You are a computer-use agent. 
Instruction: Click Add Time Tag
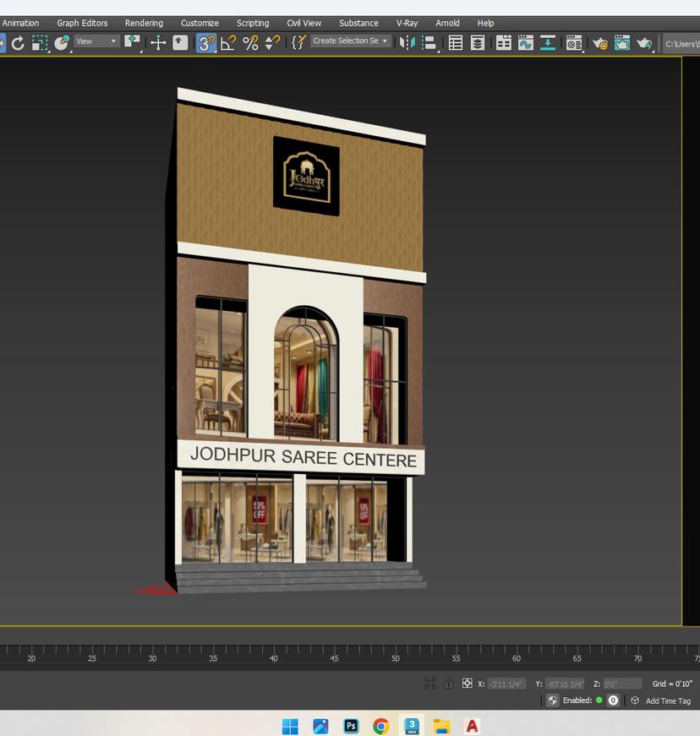(x=668, y=701)
